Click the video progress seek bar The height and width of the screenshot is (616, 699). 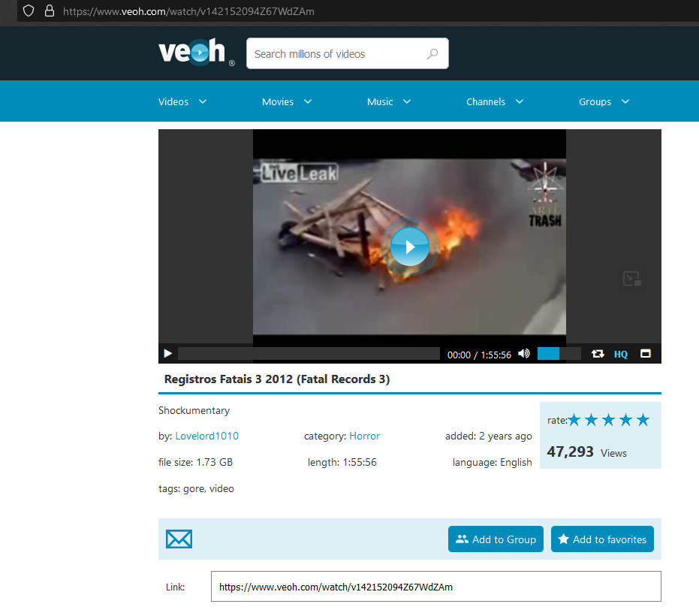click(309, 354)
